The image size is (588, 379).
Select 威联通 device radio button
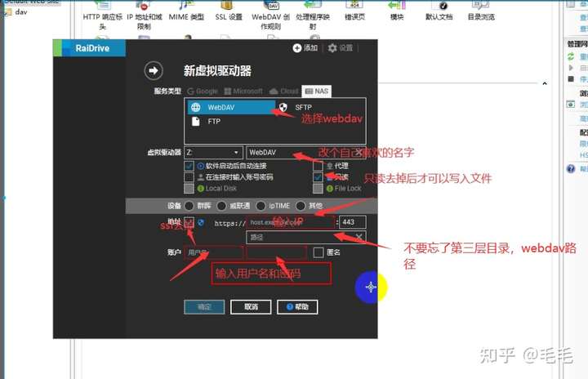tap(221, 206)
